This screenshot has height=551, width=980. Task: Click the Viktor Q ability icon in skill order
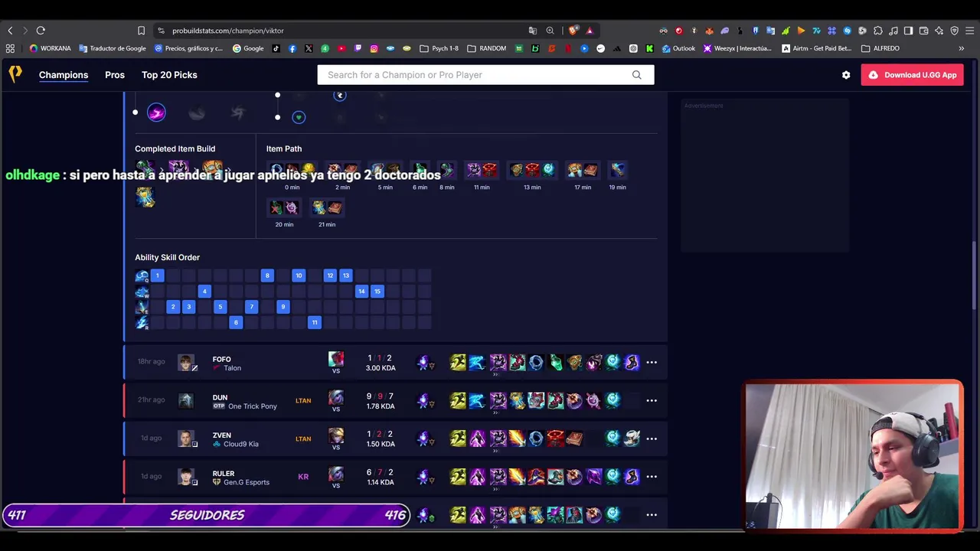pyautogui.click(x=142, y=275)
